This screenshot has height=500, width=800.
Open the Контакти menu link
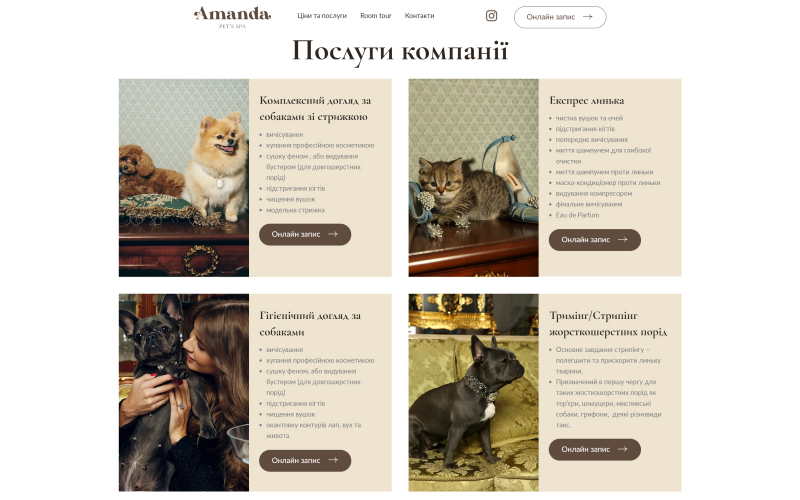(x=419, y=16)
